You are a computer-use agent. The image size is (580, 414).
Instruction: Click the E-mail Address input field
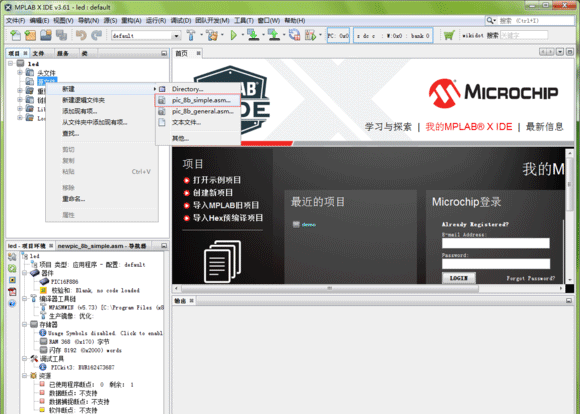(496, 243)
